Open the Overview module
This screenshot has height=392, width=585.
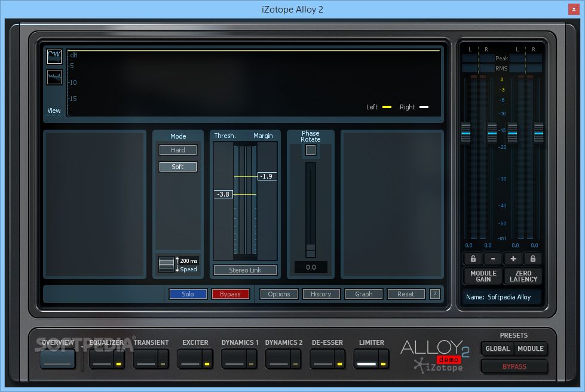tap(57, 359)
